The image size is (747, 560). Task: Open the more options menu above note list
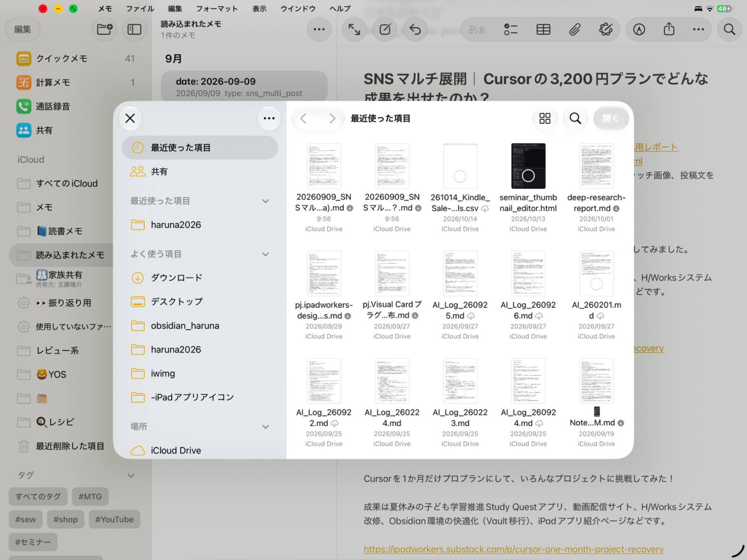click(x=319, y=29)
